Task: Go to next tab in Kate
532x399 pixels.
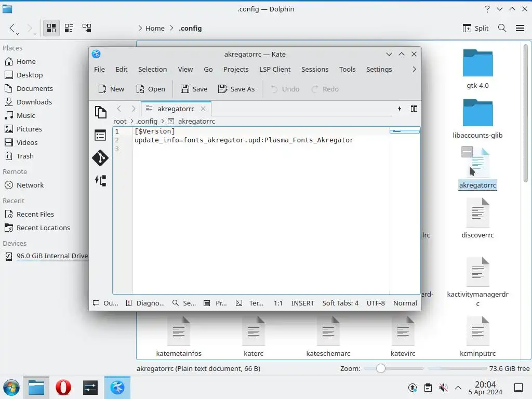Action: click(x=134, y=109)
